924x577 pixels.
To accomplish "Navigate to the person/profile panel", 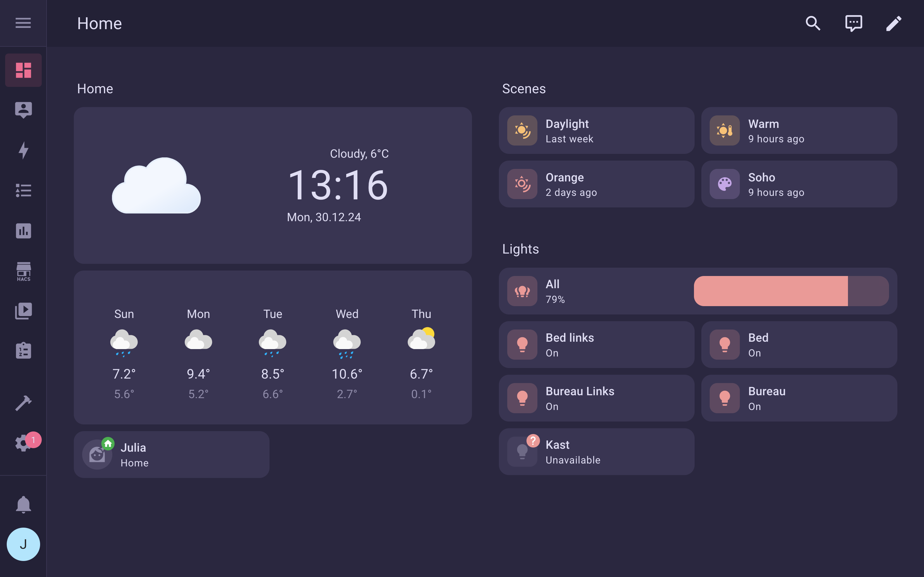I will [x=23, y=110].
